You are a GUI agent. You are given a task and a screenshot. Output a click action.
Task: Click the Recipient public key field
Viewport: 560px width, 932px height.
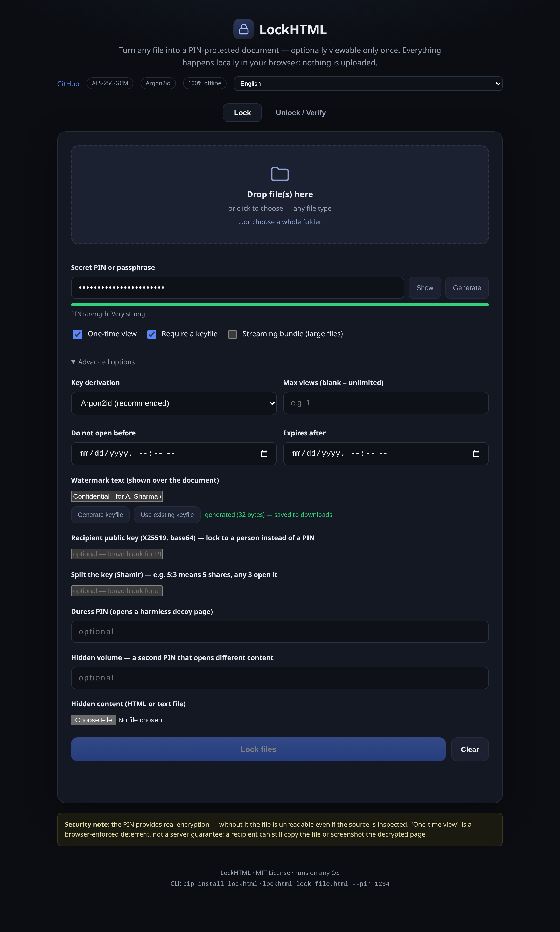(117, 554)
